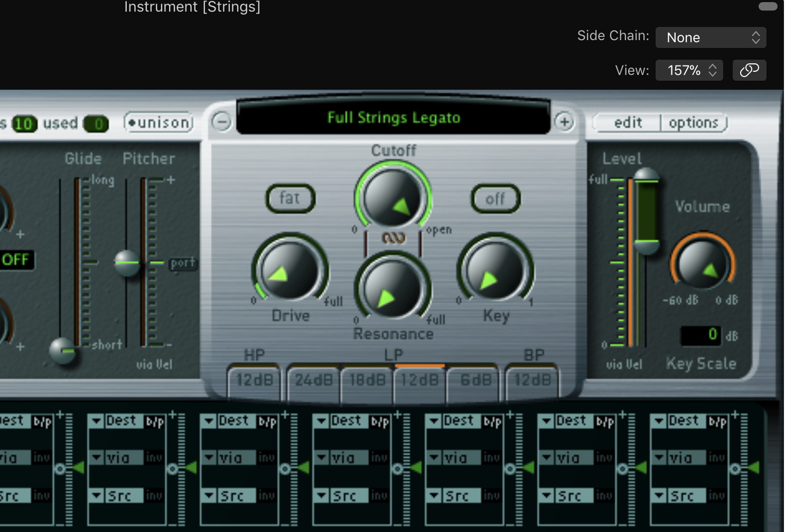Select the HP 12dB filter tab
This screenshot has width=785, height=532.
(254, 380)
